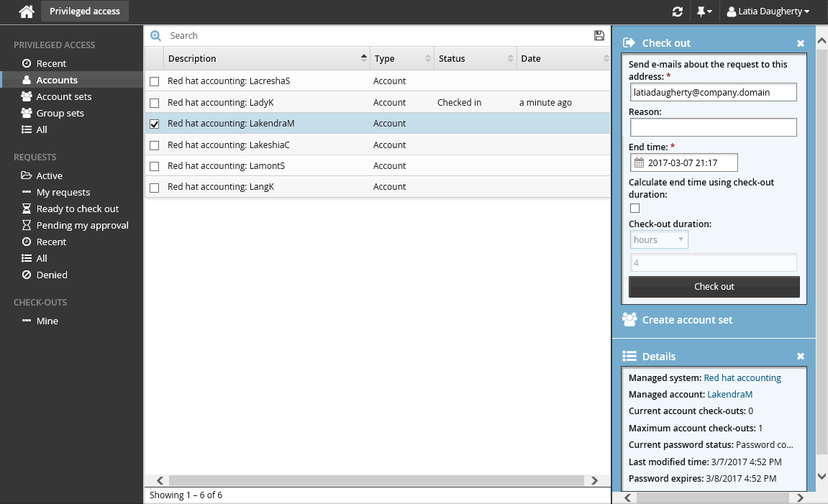828x504 pixels.
Task: Select Pending my approval in sidebar
Action: [82, 225]
